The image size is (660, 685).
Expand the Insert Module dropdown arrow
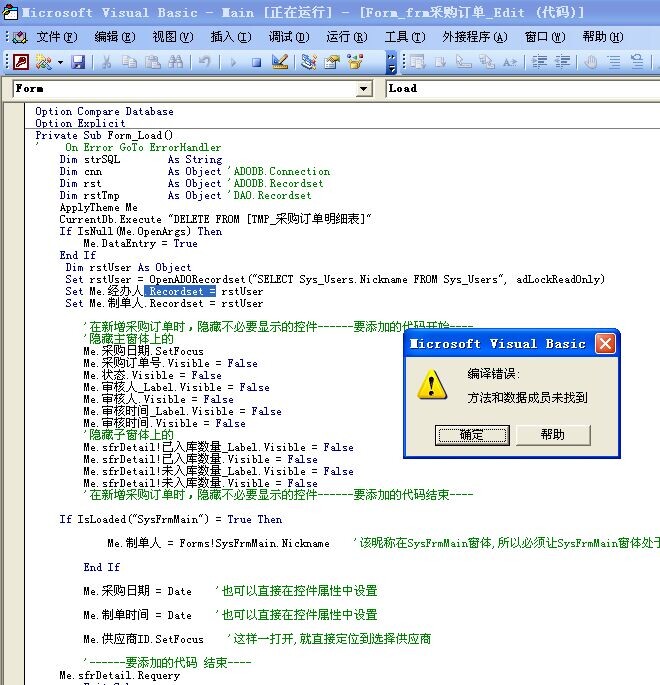click(x=60, y=62)
